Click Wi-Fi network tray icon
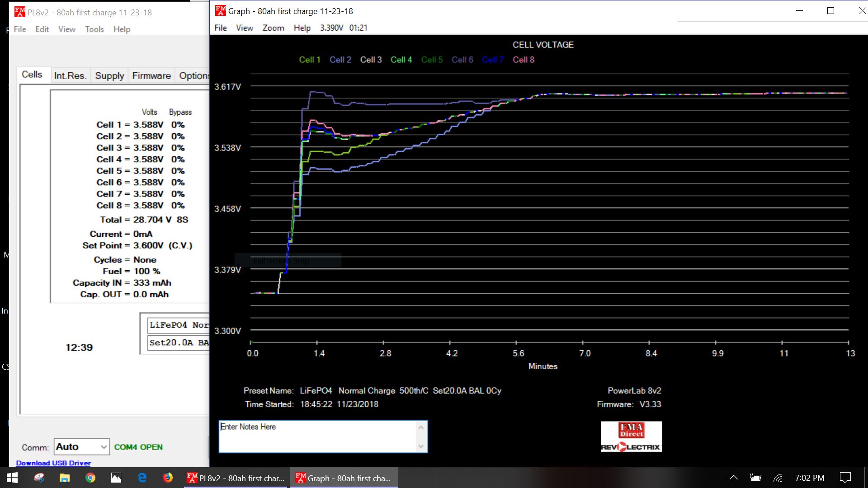868x488 pixels. pos(778,478)
